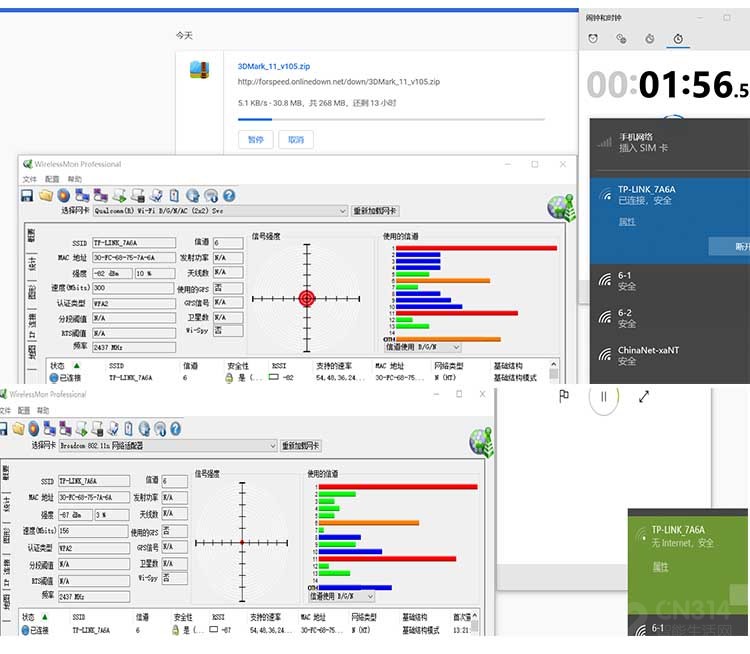Click 速度 field showing 300 in upper WirelessMon
The width and height of the screenshot is (750, 654).
point(133,288)
